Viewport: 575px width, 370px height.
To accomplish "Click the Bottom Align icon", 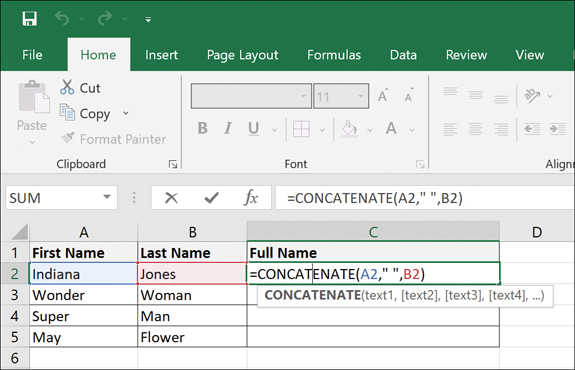I will tap(501, 99).
